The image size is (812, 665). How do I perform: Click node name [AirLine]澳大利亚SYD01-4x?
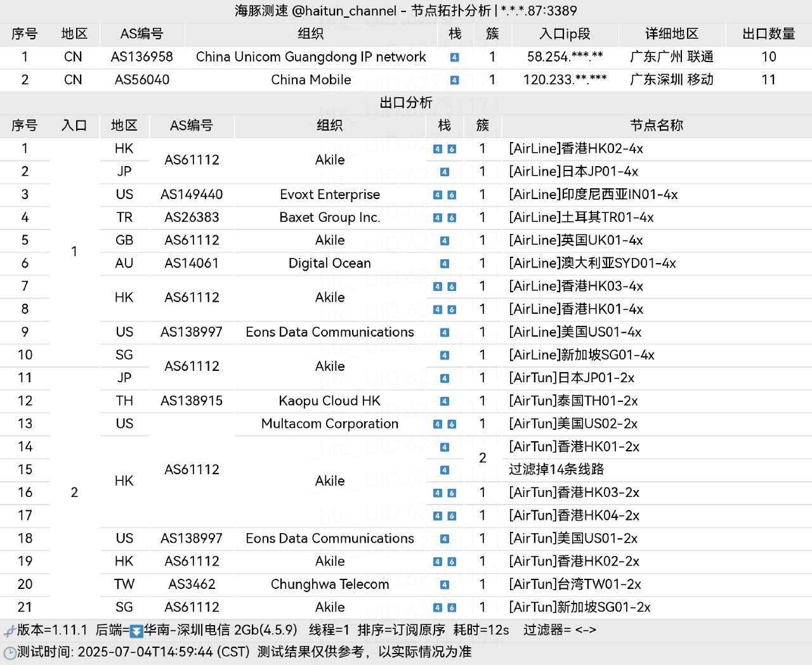[593, 263]
